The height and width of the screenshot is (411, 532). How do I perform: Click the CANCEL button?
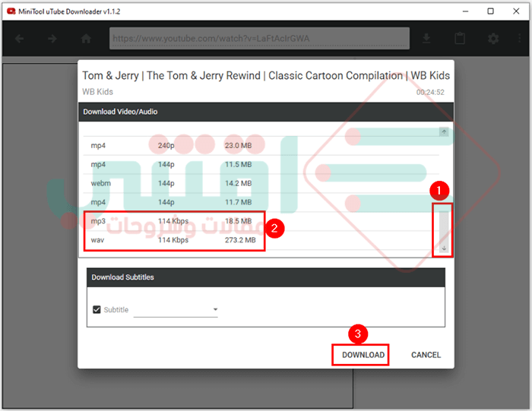click(426, 355)
